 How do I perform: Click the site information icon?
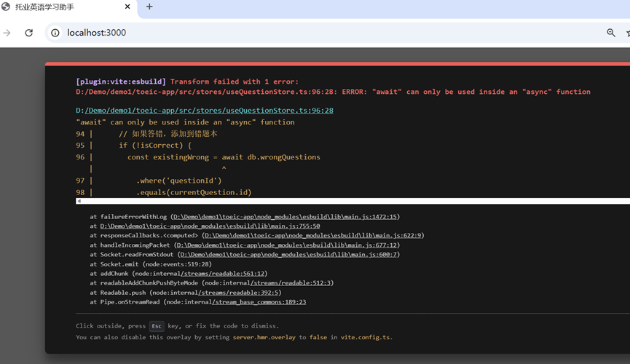[x=55, y=33]
